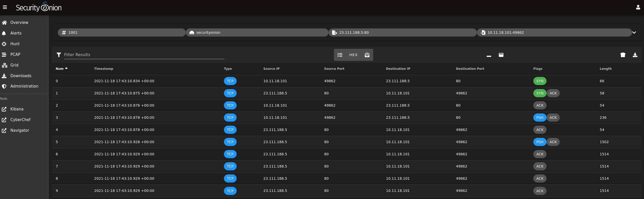Click length value 66
Image resolution: width=644 pixels, height=199 pixels.
tap(602, 81)
